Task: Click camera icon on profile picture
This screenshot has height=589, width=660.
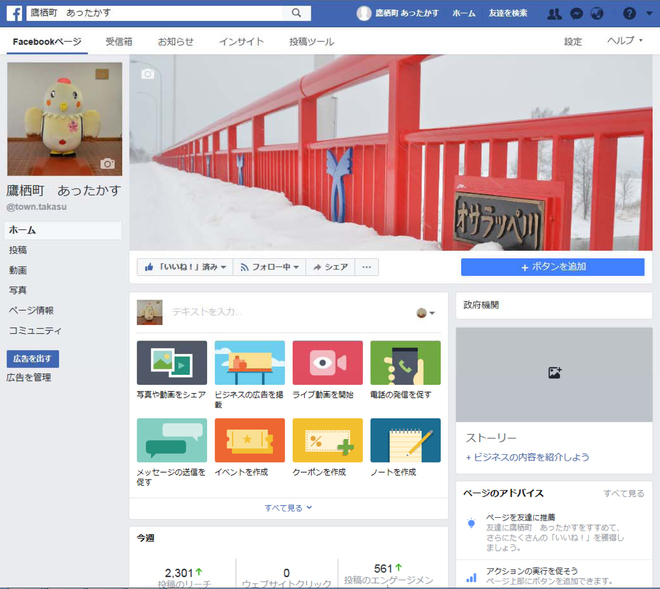Action: (107, 163)
